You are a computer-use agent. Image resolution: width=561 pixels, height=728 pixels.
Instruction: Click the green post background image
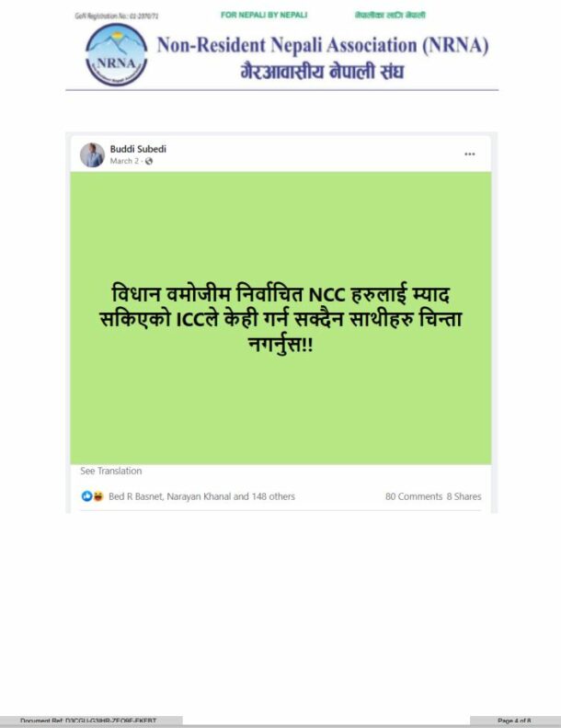[280, 318]
